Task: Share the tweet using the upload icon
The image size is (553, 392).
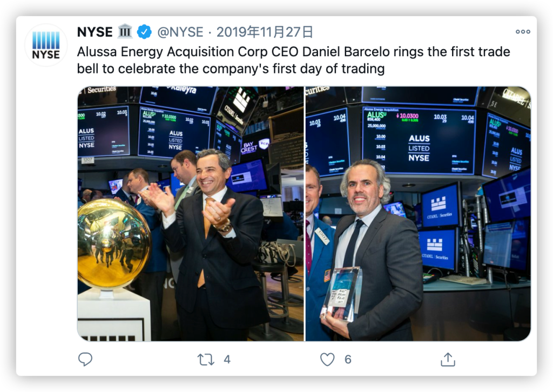Action: tap(448, 359)
